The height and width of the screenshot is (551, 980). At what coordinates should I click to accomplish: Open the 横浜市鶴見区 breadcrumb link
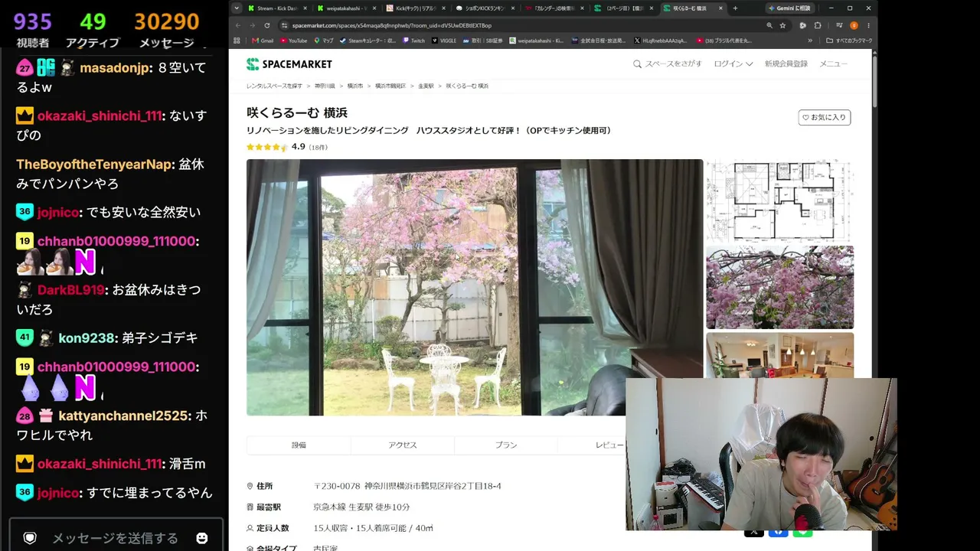point(390,86)
